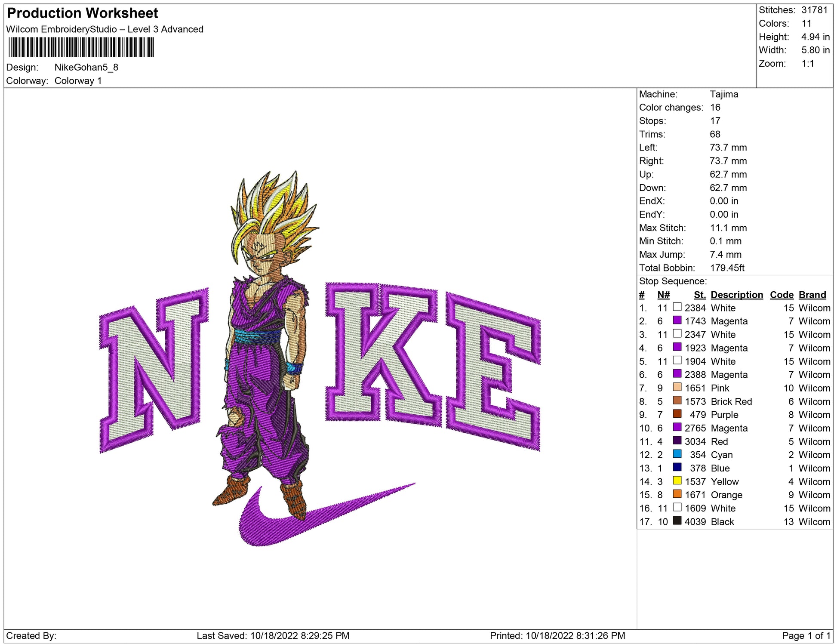Click the cyan swatch in row 12
837x644 pixels.
677,454
